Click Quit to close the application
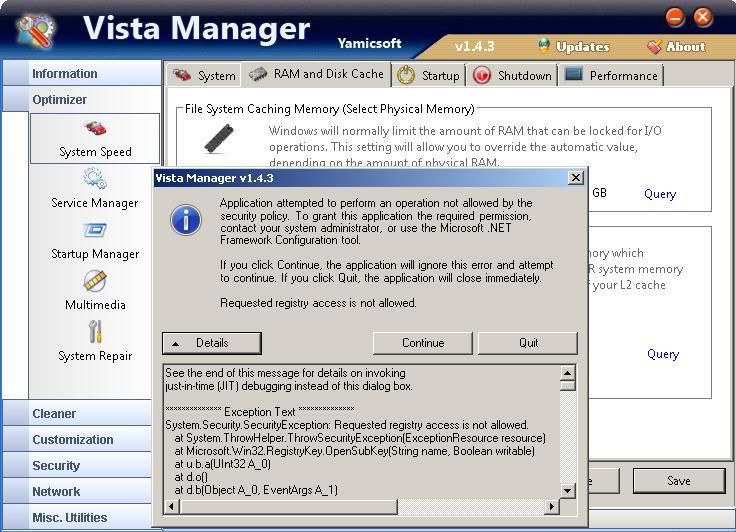 click(528, 343)
